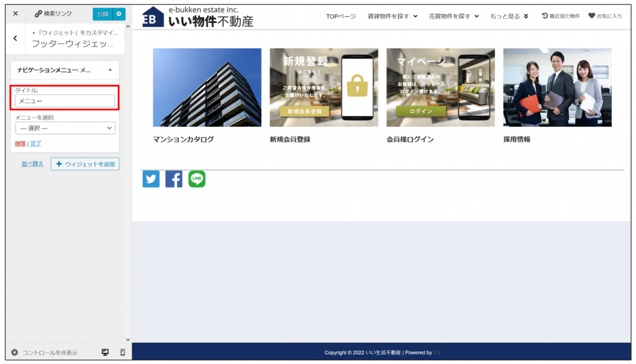This screenshot has width=636, height=364.
Task: Go back using the left chevron arrow
Action: point(16,39)
